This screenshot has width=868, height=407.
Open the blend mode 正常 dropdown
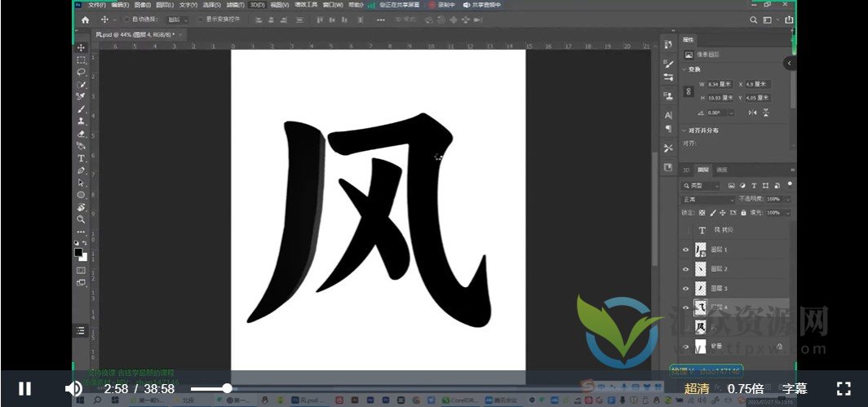(x=708, y=199)
